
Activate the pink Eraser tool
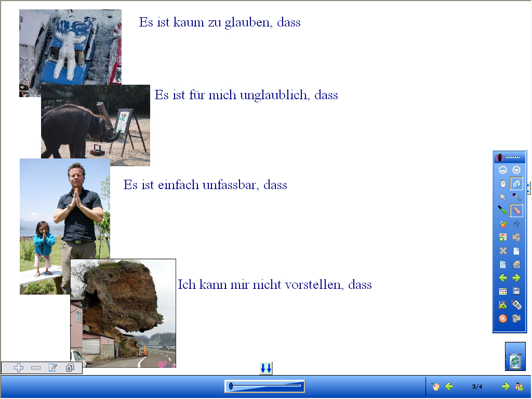click(x=516, y=210)
